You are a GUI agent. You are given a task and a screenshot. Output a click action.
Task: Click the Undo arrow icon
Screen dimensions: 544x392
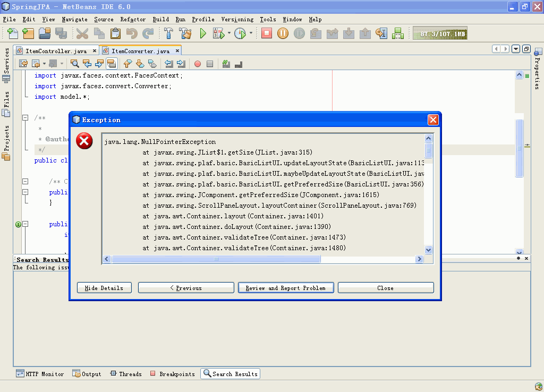point(132,33)
